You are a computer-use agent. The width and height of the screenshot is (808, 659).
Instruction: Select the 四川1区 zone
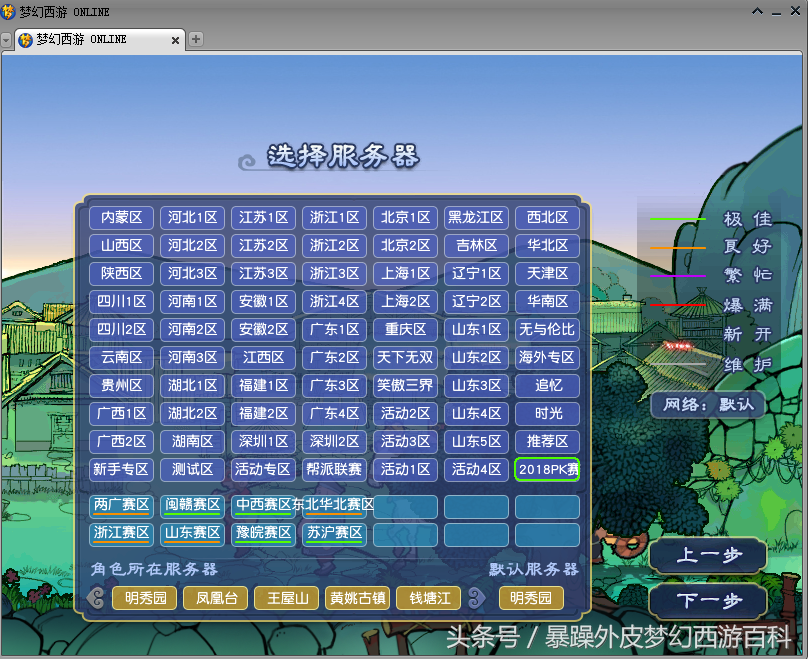(x=121, y=301)
